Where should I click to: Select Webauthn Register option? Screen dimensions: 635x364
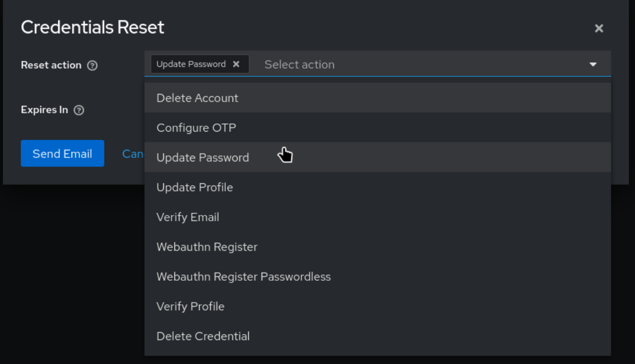pyautogui.click(x=207, y=247)
